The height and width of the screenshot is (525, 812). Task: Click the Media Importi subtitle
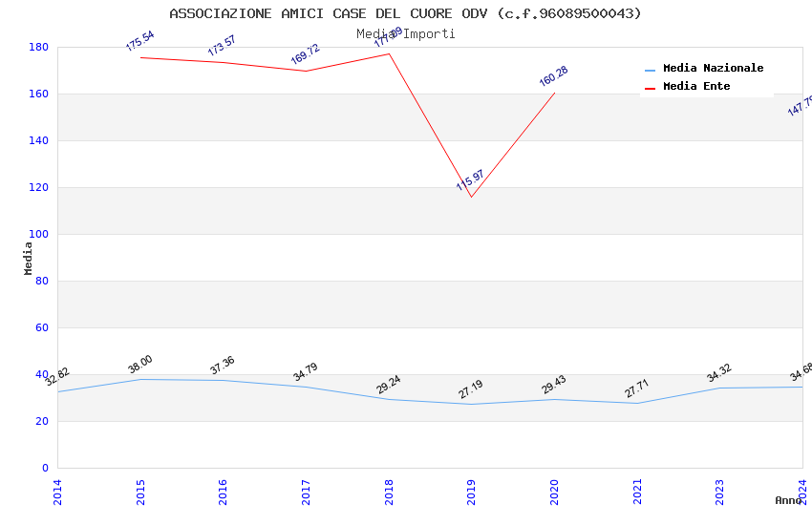[405, 34]
